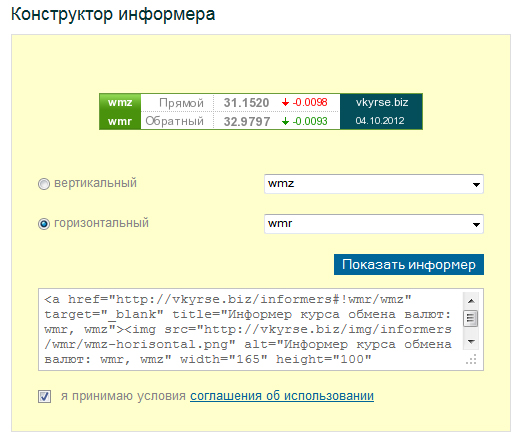This screenshot has width=523, height=442.
Task: Click the -0.0093 change value
Action: [x=310, y=121]
